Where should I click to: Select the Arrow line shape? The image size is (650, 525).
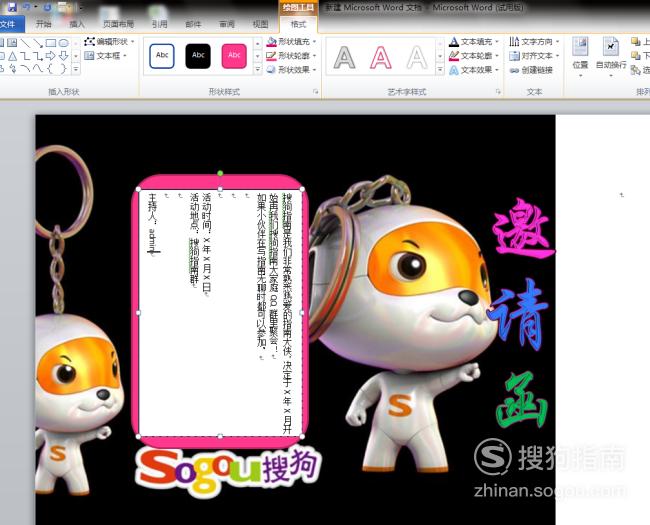tap(38, 43)
